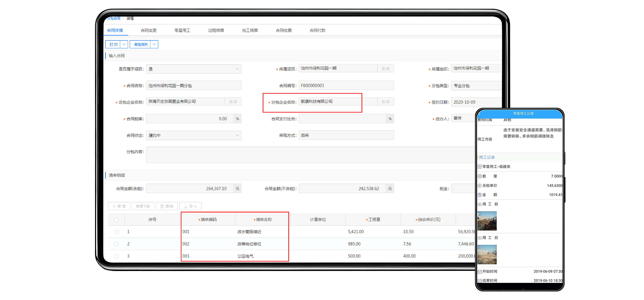Click the 合同编号 input field
Image resolution: width=644 pixels, height=300 pixels.
(346, 85)
